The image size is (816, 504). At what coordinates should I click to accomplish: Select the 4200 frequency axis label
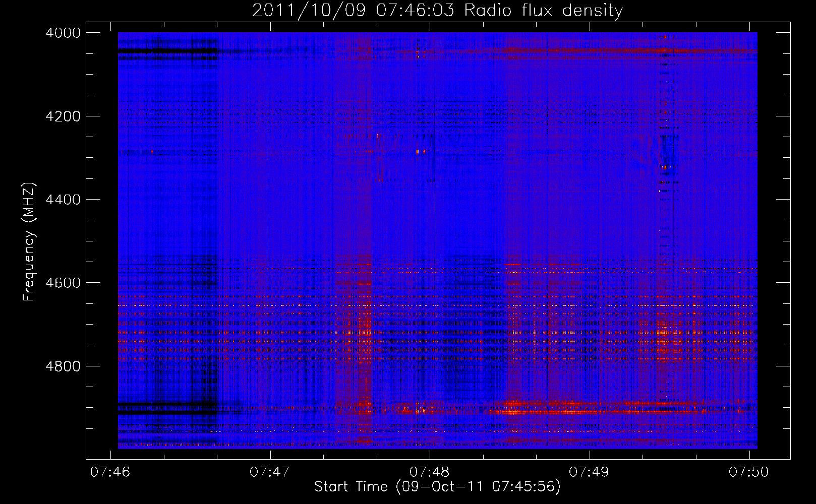pos(63,116)
